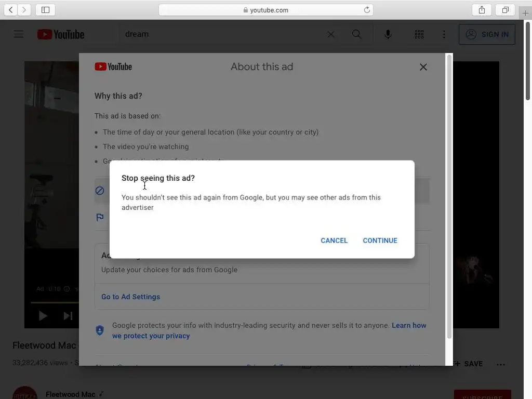Close the About this ad panel
This screenshot has width=532, height=399.
tap(423, 67)
